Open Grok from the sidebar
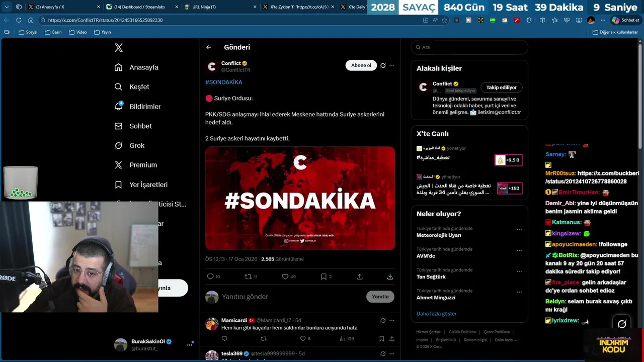The image size is (644, 362). point(129,145)
